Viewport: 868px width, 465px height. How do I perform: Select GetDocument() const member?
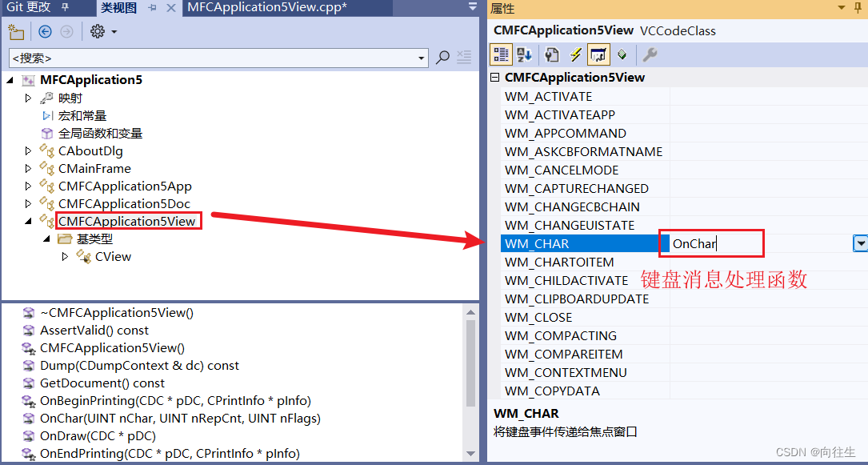pyautogui.click(x=102, y=383)
